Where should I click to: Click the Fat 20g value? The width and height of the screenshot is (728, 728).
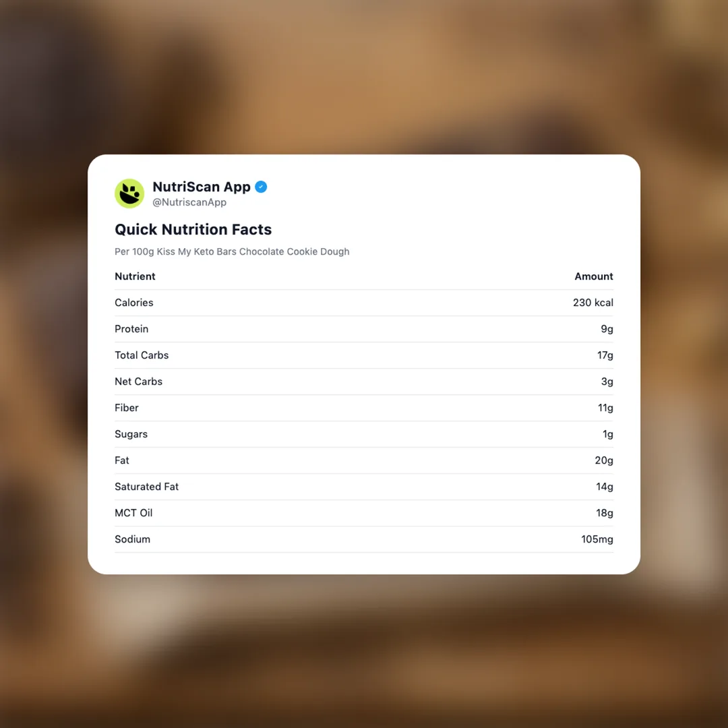604,460
